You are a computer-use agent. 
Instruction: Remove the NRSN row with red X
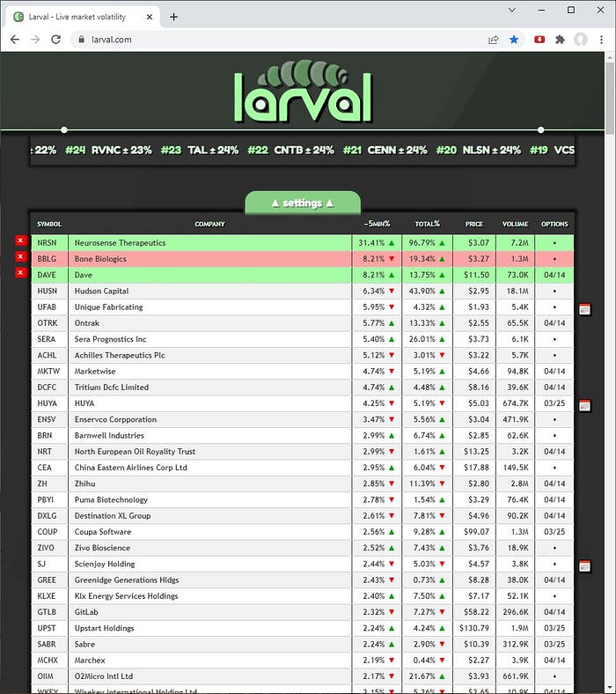point(20,240)
